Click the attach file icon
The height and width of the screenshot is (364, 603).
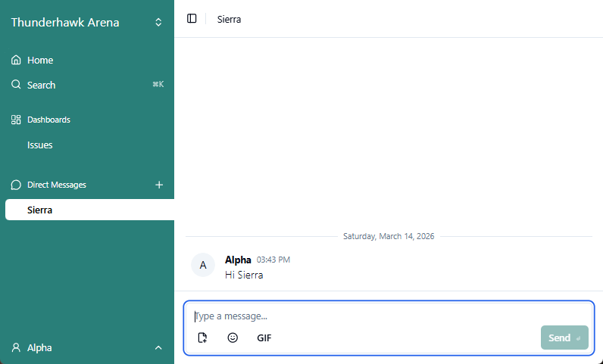click(202, 338)
